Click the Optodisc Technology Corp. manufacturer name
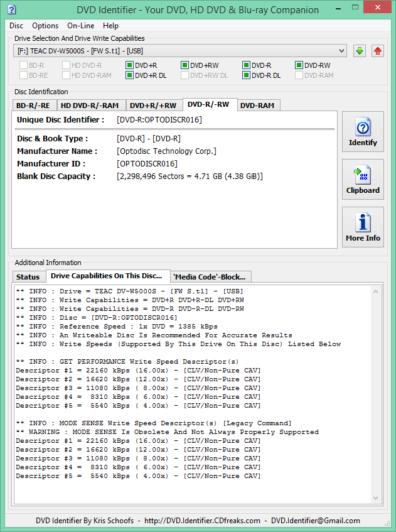Viewport: 396px width, 532px height. 166,151
